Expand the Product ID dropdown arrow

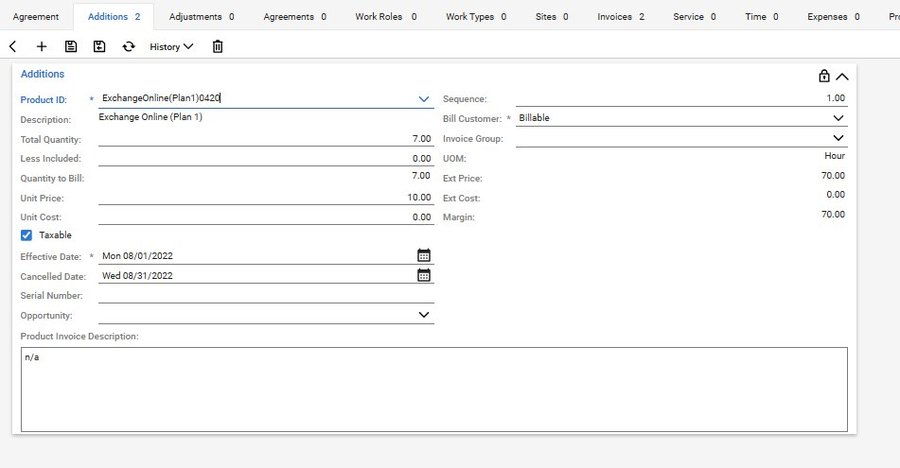click(x=424, y=99)
